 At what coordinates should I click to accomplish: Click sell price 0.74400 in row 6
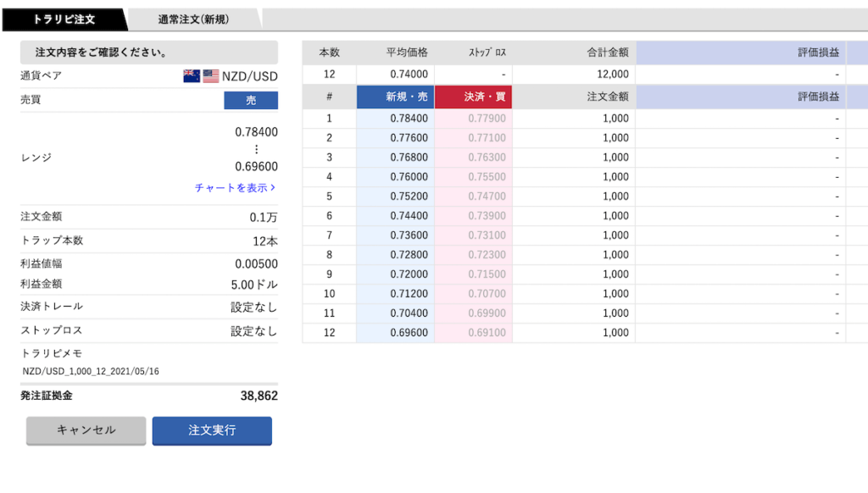409,216
